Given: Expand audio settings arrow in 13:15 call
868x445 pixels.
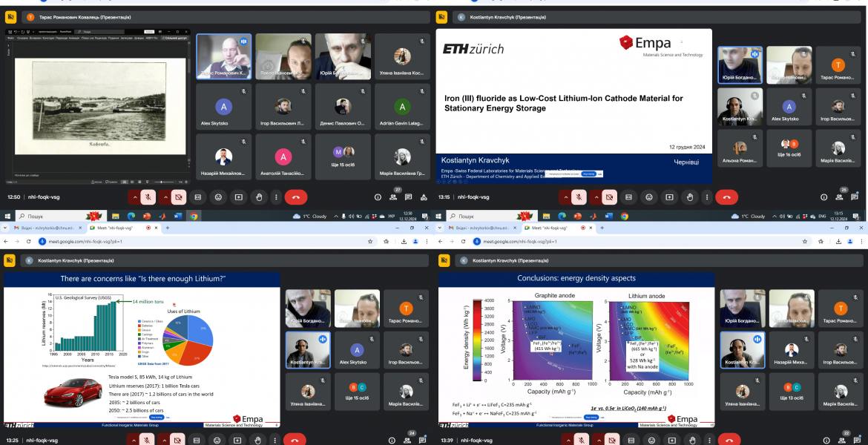Looking at the screenshot, I should pyautogui.click(x=566, y=197).
